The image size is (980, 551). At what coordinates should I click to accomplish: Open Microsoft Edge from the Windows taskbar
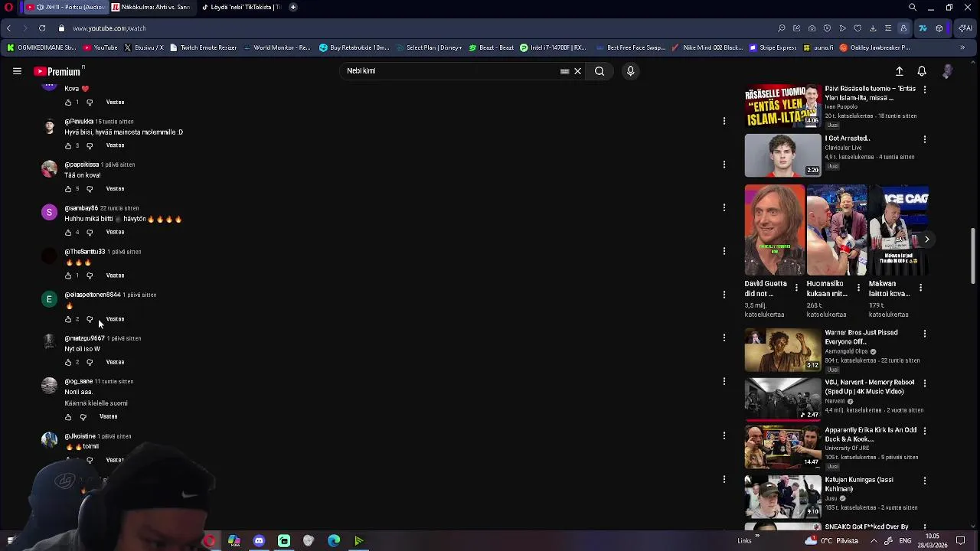334,541
